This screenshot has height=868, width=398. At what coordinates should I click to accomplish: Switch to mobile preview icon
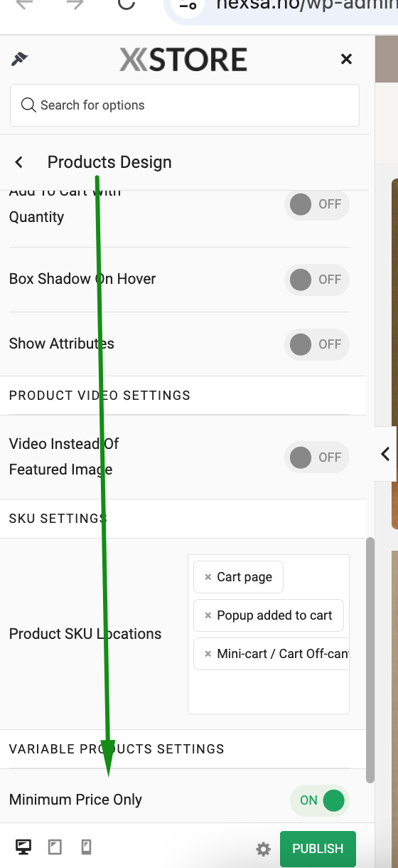click(86, 847)
